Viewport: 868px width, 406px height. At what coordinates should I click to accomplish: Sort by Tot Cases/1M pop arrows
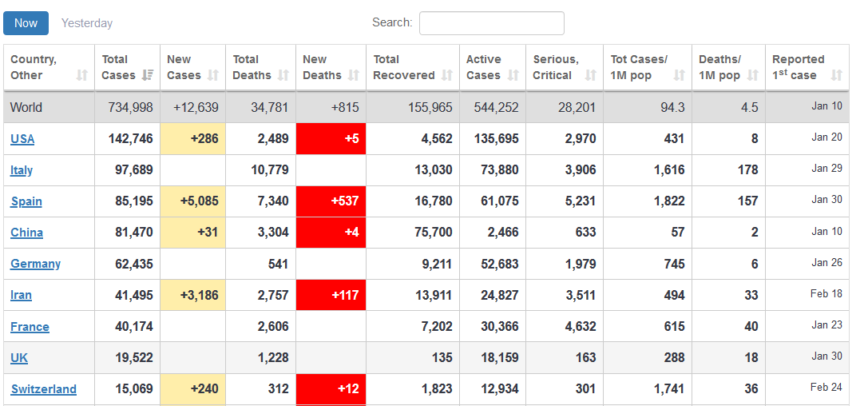click(x=679, y=75)
